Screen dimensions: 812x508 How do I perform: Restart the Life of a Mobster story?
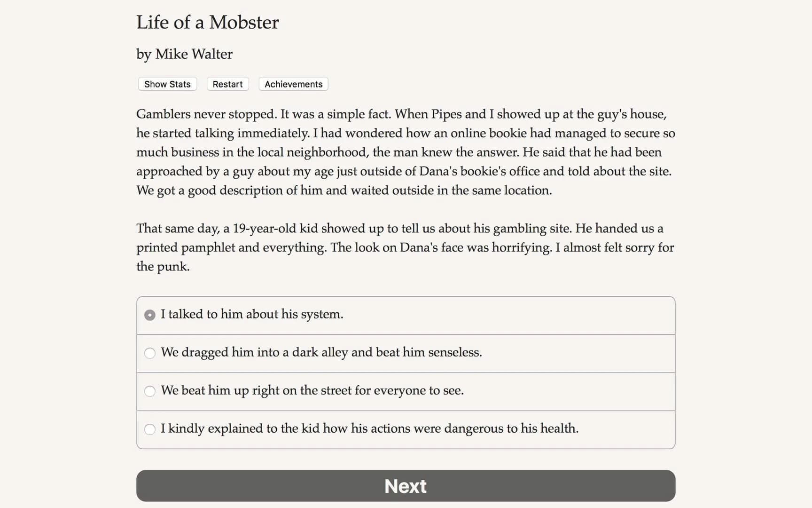[227, 84]
